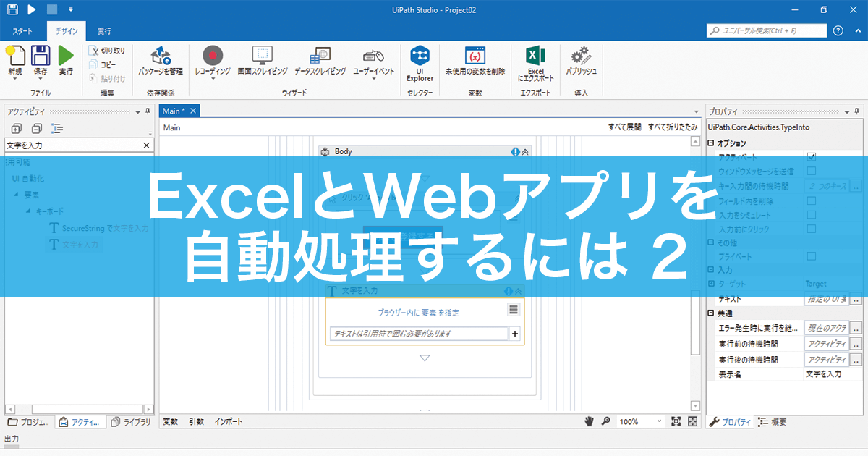Click the テキストは引用符で囲む必要があります text field
This screenshot has height=456, width=868.
(419, 334)
